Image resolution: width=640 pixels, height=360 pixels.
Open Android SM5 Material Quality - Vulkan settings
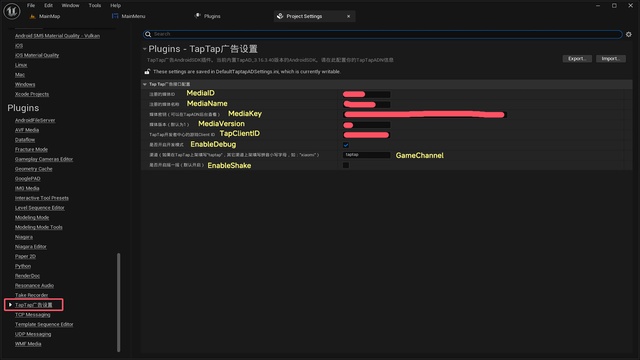(57, 36)
